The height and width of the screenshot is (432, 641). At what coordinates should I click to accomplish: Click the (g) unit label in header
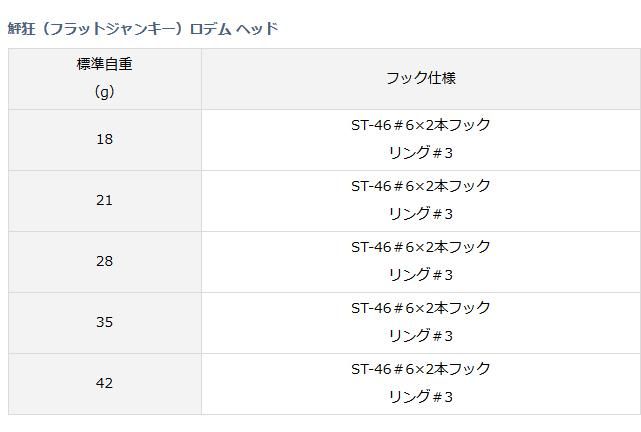pyautogui.click(x=104, y=91)
